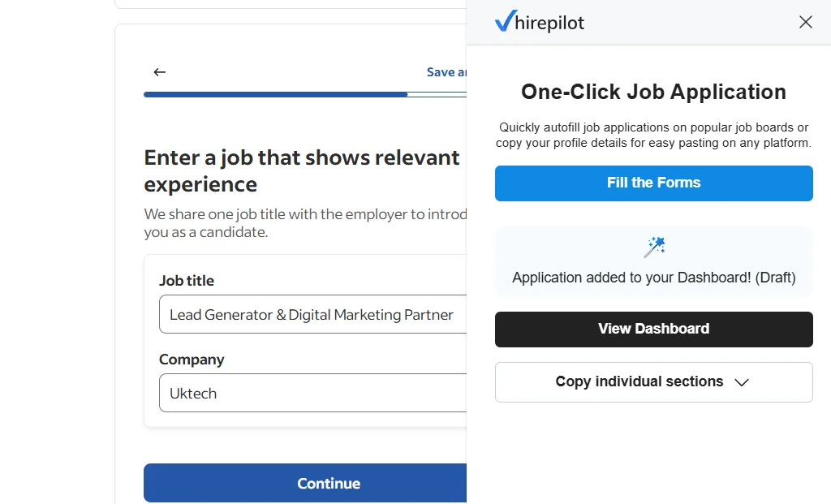Click the hirepilot wordmark text

[549, 23]
